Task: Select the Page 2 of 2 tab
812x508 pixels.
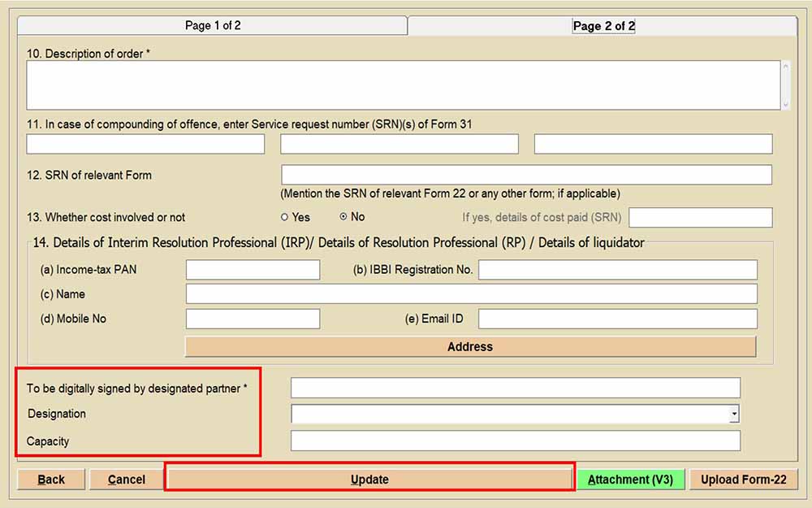Action: (603, 26)
